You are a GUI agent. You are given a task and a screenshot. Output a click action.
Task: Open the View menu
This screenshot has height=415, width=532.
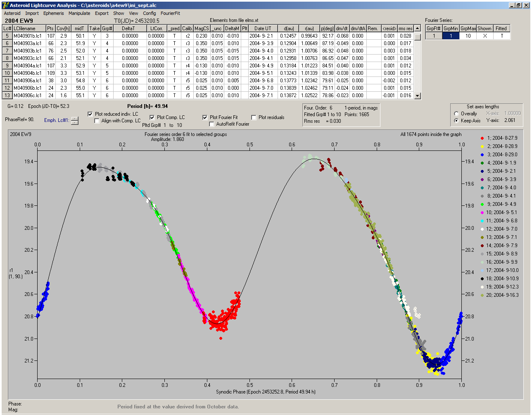[x=133, y=13]
